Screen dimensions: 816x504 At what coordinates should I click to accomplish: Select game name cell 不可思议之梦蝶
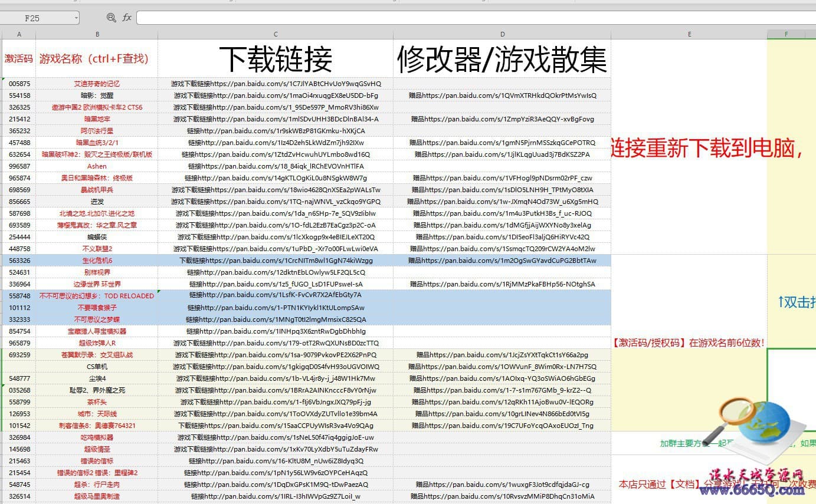[x=97, y=319]
